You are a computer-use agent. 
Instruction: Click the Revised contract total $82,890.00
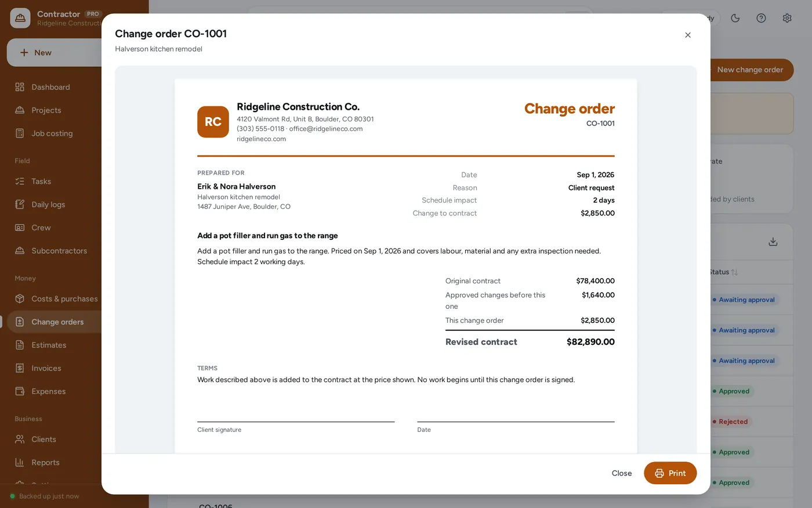pyautogui.click(x=590, y=342)
